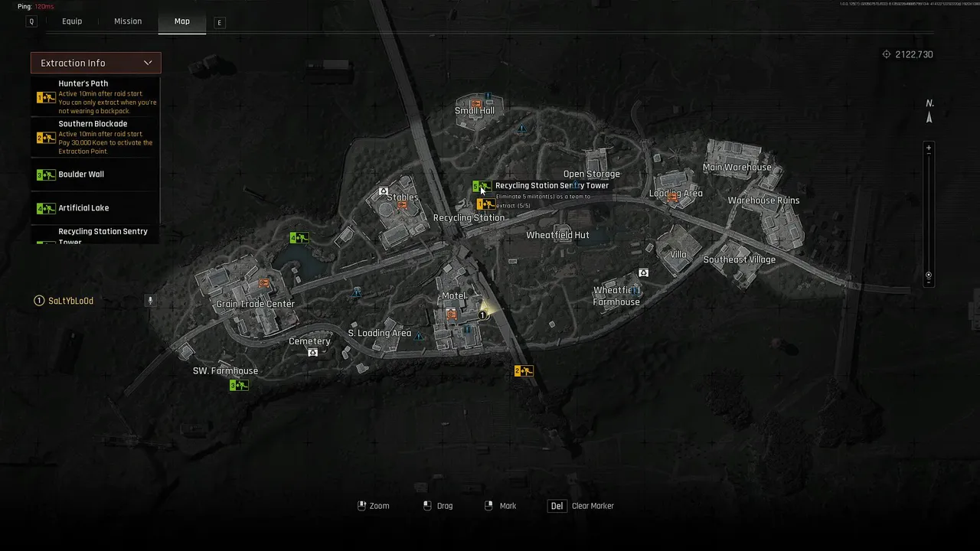Click the yellow extraction 2 list icon

tap(46, 138)
